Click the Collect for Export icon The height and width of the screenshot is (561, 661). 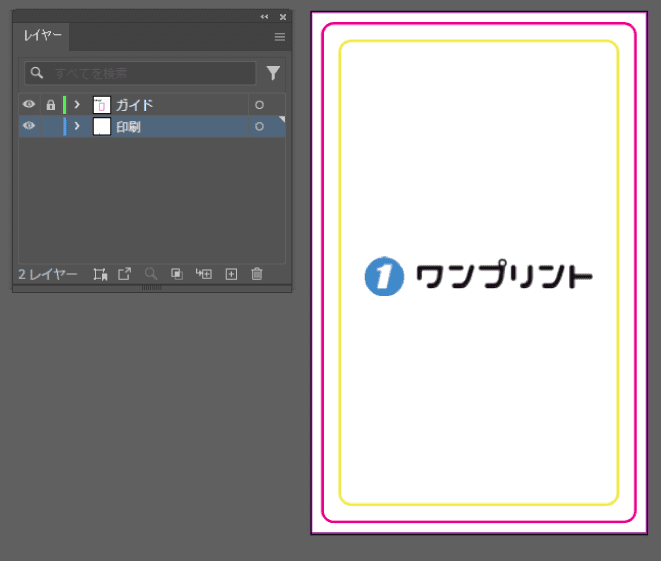point(100,274)
